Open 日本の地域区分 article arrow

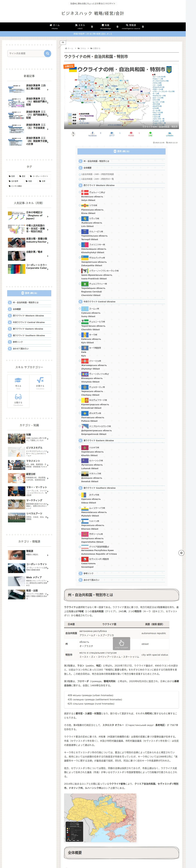(x=48, y=217)
